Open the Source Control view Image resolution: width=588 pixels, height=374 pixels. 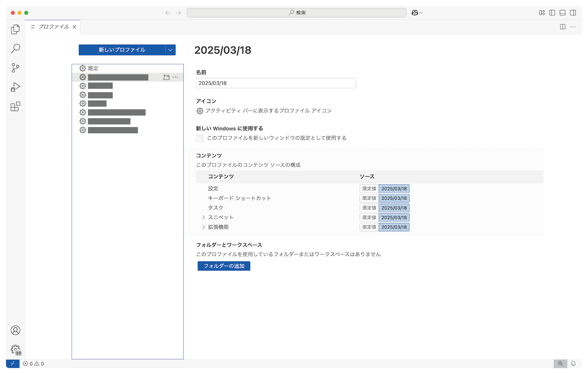tap(15, 68)
